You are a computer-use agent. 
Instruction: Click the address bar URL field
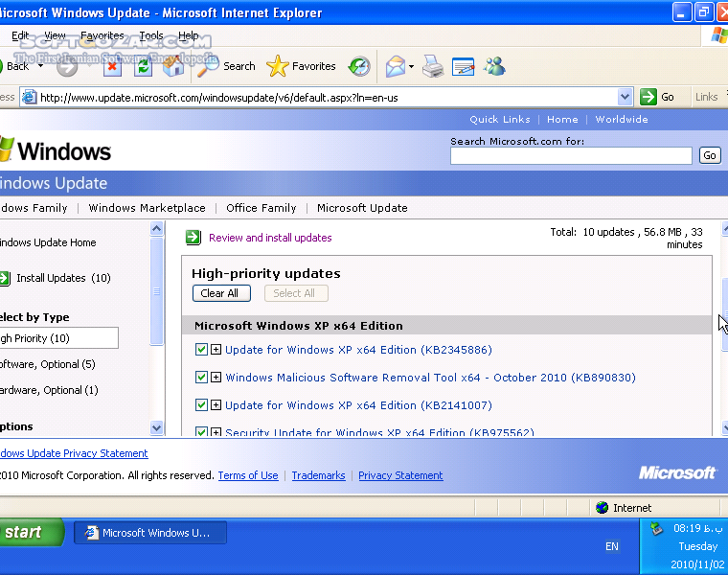[328, 98]
